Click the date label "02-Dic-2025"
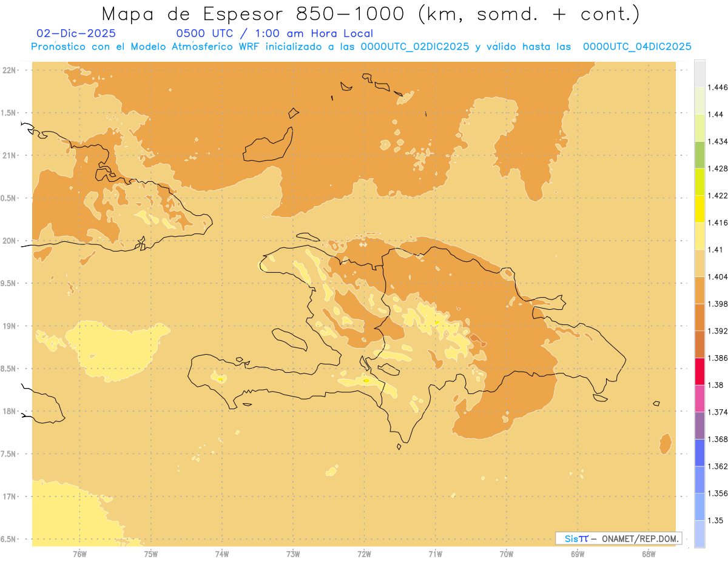Screen dimensions: 728x562 pyautogui.click(x=76, y=33)
